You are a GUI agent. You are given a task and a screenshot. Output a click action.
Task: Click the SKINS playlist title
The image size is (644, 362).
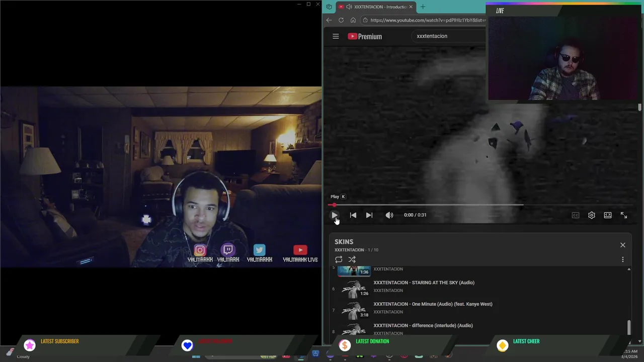344,242
